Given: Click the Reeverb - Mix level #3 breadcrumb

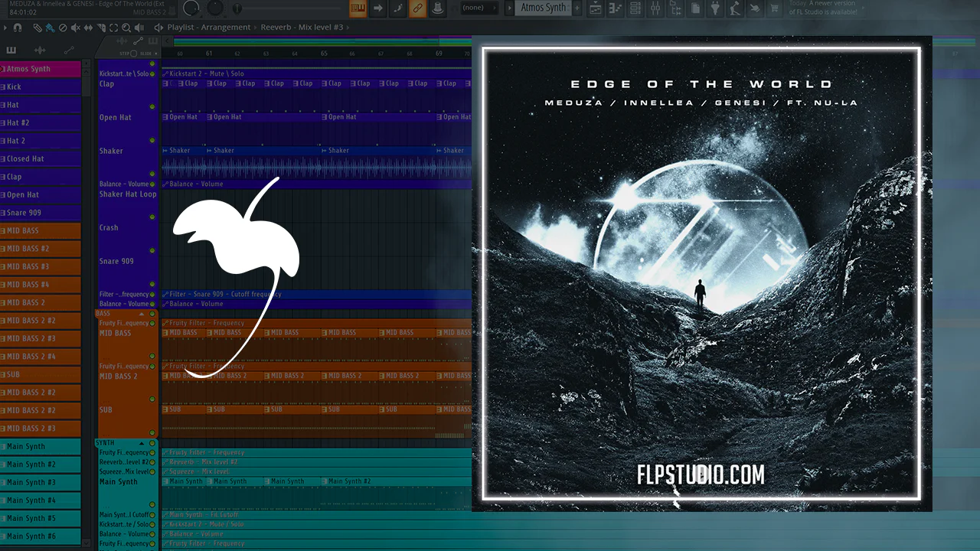Looking at the screenshot, I should [x=303, y=28].
